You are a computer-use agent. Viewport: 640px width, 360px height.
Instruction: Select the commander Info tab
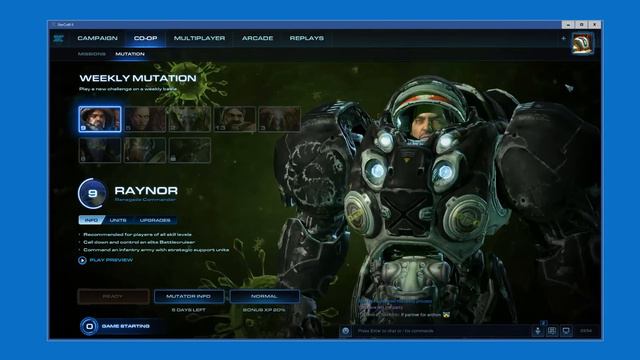point(91,220)
